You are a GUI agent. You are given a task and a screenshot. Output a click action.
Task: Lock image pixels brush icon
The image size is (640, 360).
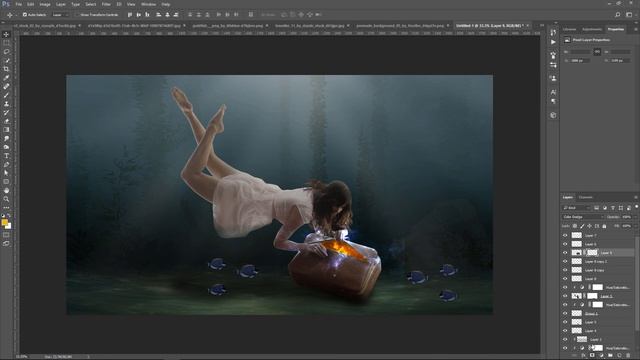[x=582, y=226]
